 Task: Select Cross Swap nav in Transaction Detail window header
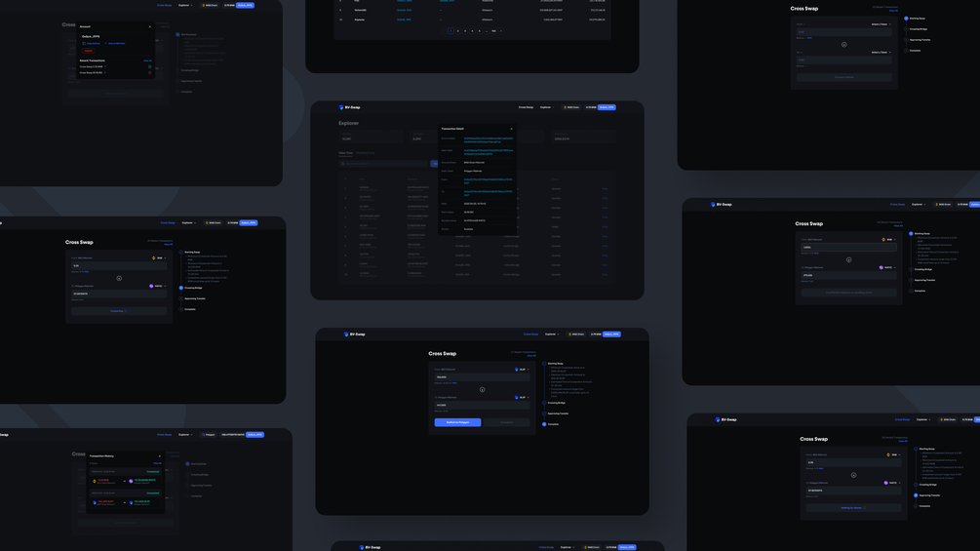click(527, 107)
